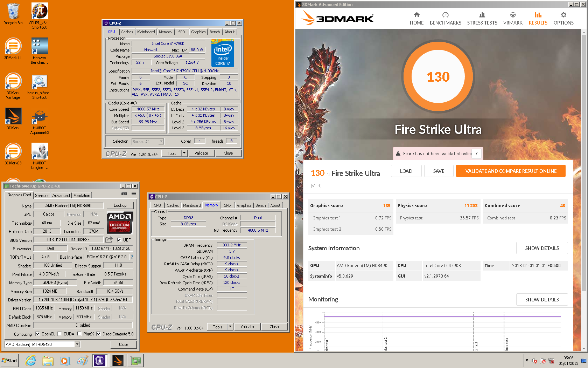The height and width of the screenshot is (368, 588).
Task: Expand Tools dropdown arrow in CPU window
Action: pyautogui.click(x=184, y=153)
